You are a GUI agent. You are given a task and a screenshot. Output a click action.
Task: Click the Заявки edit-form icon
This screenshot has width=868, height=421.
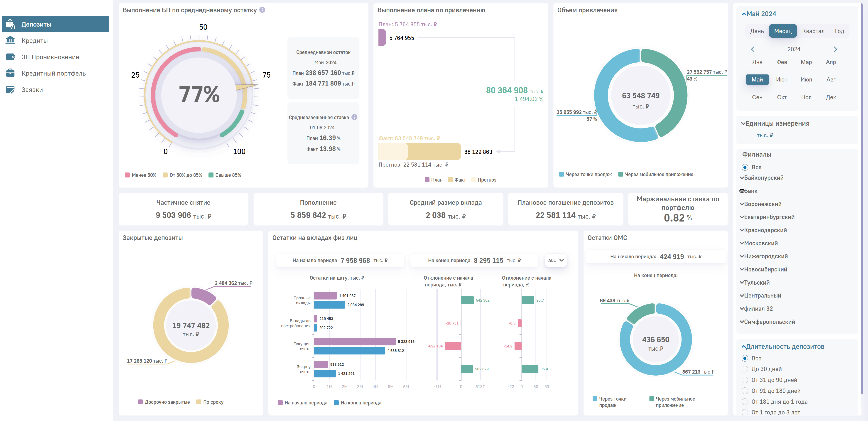point(10,90)
